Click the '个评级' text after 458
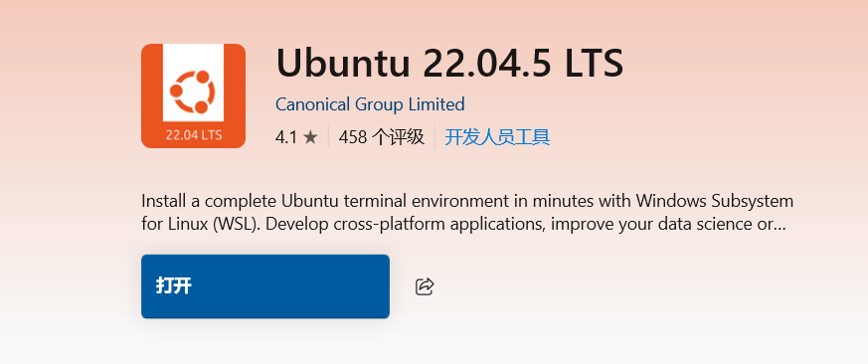 pyautogui.click(x=399, y=137)
